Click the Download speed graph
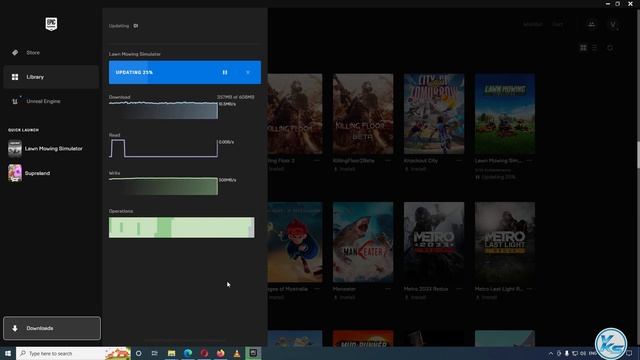Image resolution: width=640 pixels, height=360 pixels. tap(163, 110)
